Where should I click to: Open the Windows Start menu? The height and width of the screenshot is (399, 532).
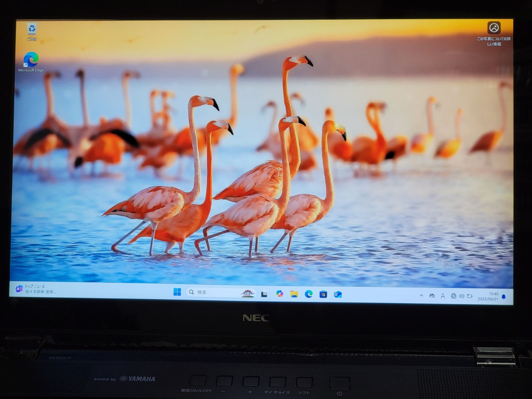177,292
